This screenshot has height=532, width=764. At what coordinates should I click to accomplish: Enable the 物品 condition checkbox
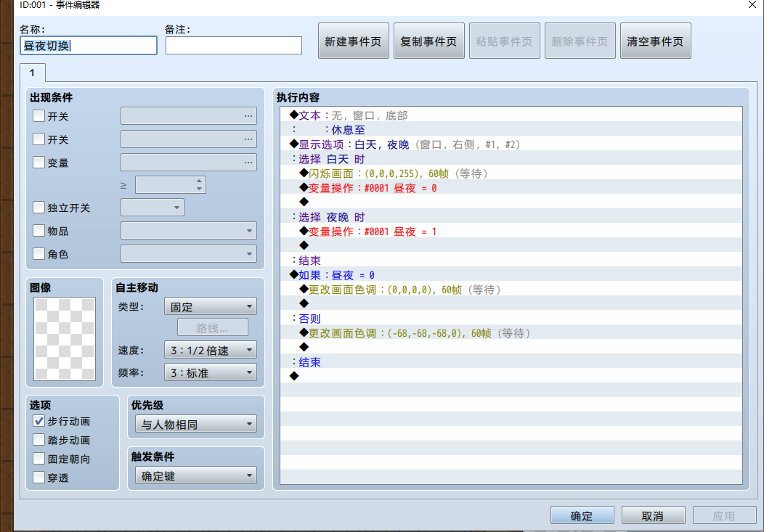tap(39, 230)
